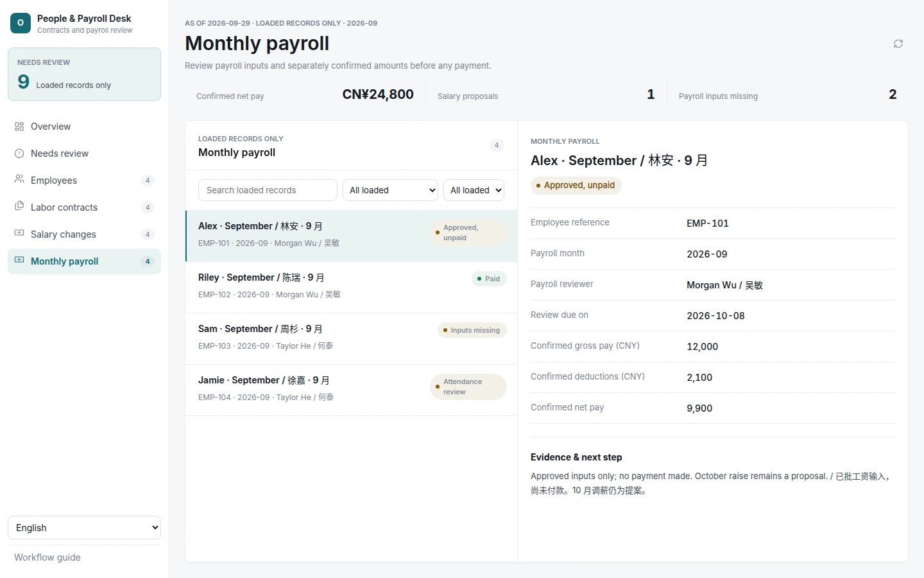Click confirmed gross pay value 12,000
This screenshot has height=578, width=924.
point(703,347)
